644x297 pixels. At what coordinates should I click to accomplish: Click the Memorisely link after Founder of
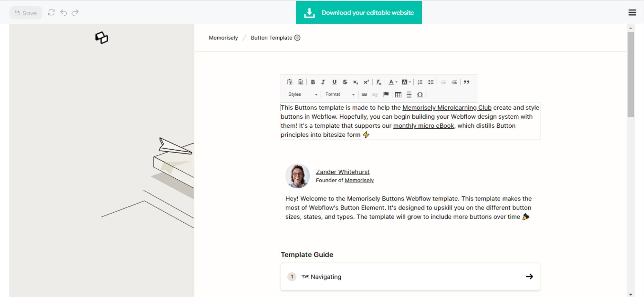(x=359, y=180)
